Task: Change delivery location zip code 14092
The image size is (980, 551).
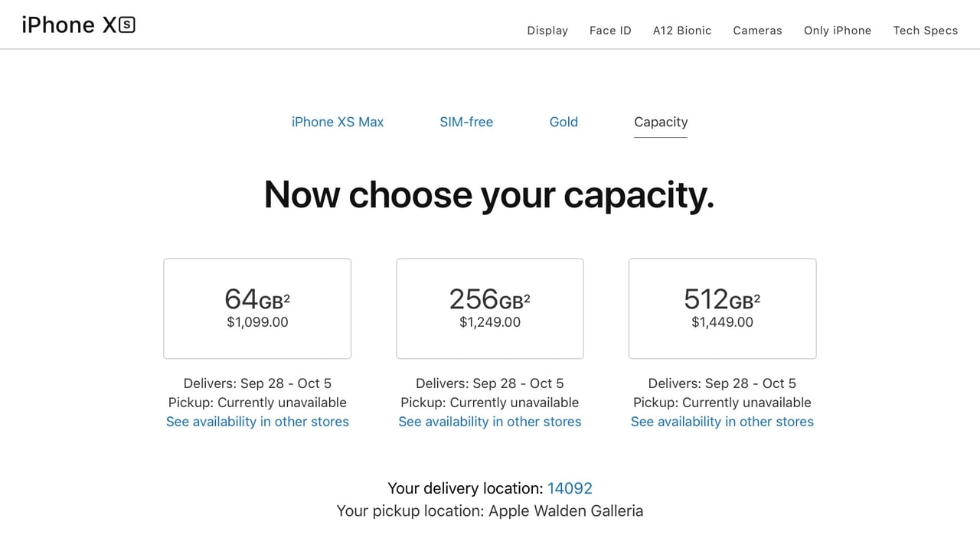Action: point(570,488)
